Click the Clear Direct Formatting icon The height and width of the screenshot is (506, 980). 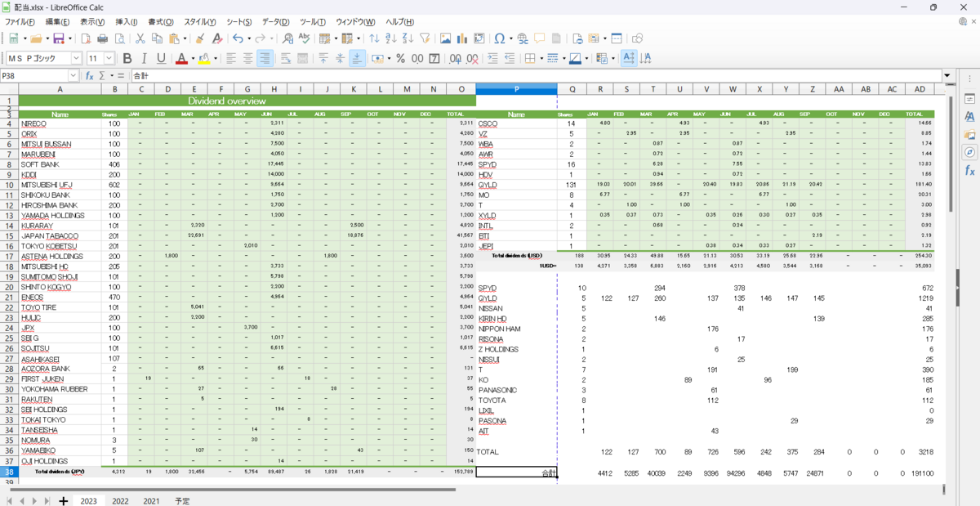tap(217, 38)
